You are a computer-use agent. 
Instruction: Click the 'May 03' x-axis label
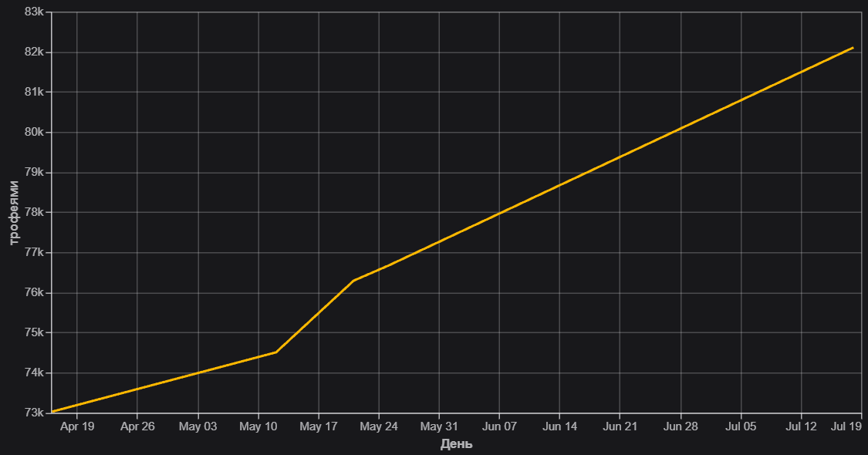tap(198, 426)
